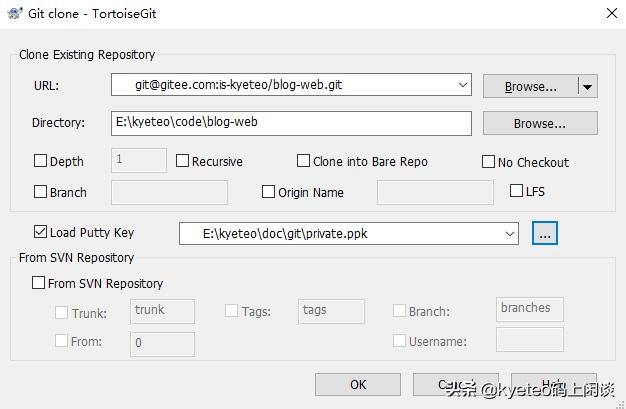Click the disabled Depth value field
626x409 pixels.
click(139, 160)
